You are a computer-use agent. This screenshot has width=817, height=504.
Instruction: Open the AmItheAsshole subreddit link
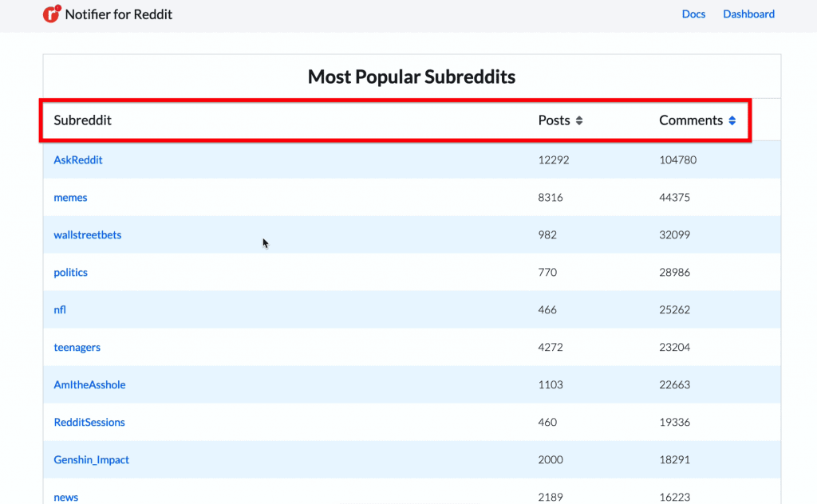pyautogui.click(x=89, y=384)
